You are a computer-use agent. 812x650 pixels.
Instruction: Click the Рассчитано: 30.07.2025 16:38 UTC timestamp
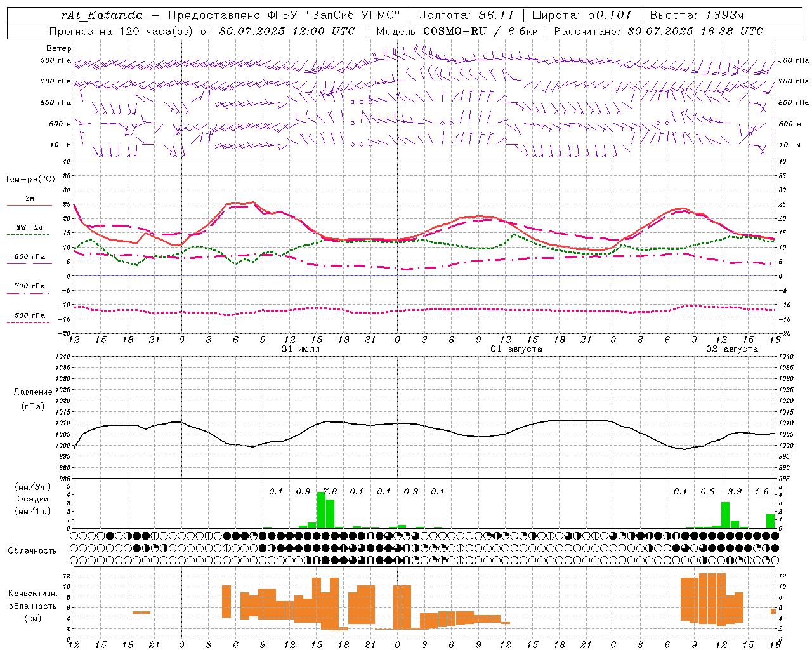[658, 31]
